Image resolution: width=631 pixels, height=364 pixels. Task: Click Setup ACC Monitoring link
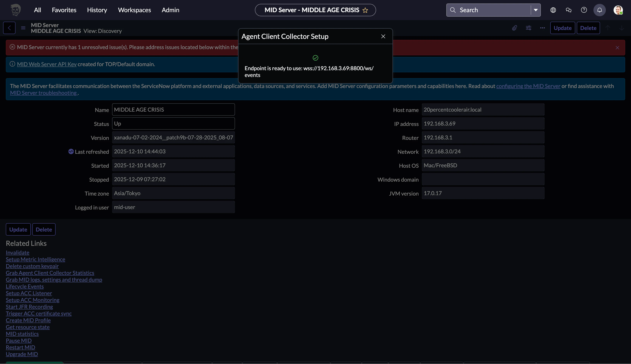[x=33, y=300]
